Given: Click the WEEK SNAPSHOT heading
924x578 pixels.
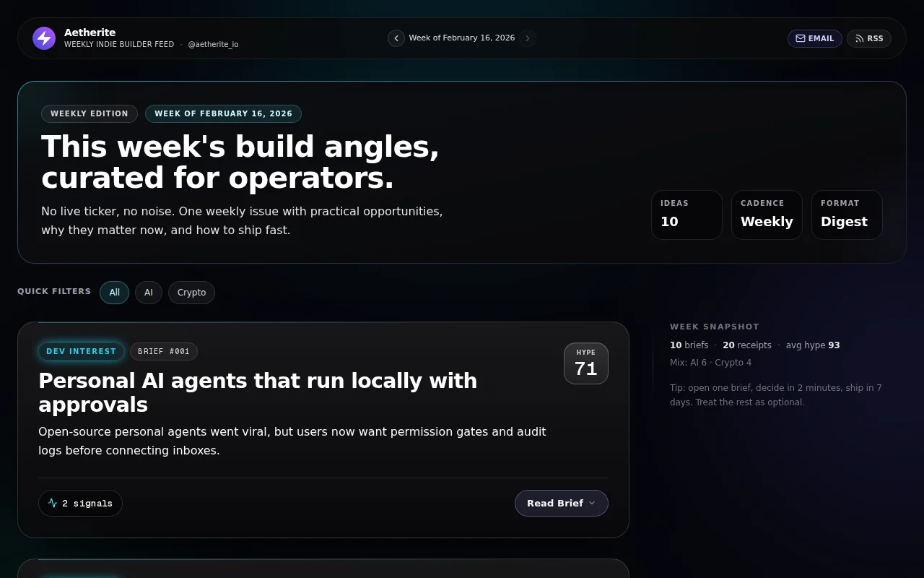Looking at the screenshot, I should (715, 327).
